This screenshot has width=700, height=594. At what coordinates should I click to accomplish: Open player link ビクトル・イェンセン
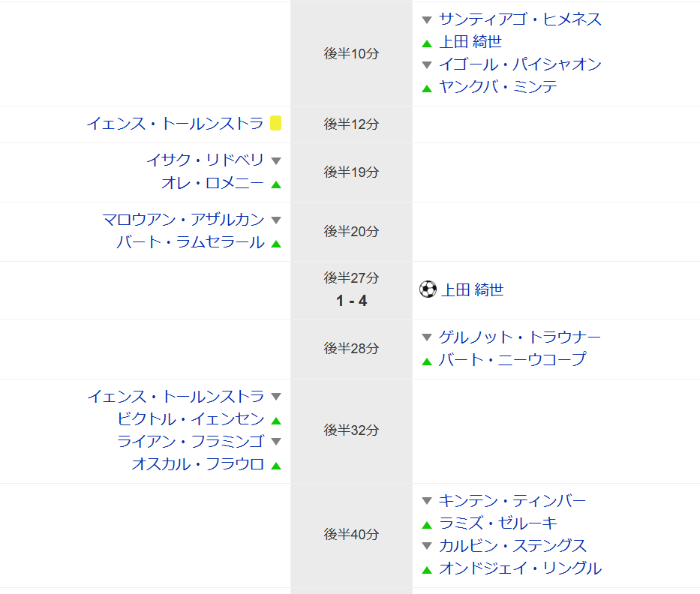(x=191, y=418)
